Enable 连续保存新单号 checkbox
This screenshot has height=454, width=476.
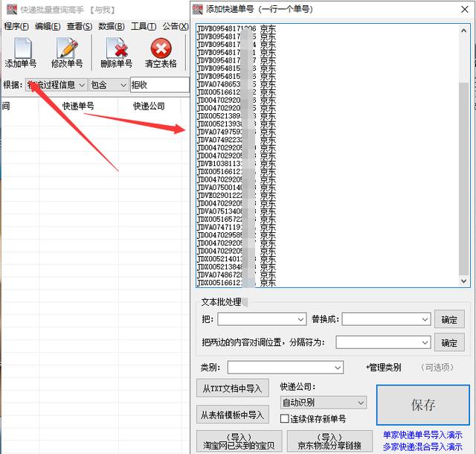coord(284,419)
